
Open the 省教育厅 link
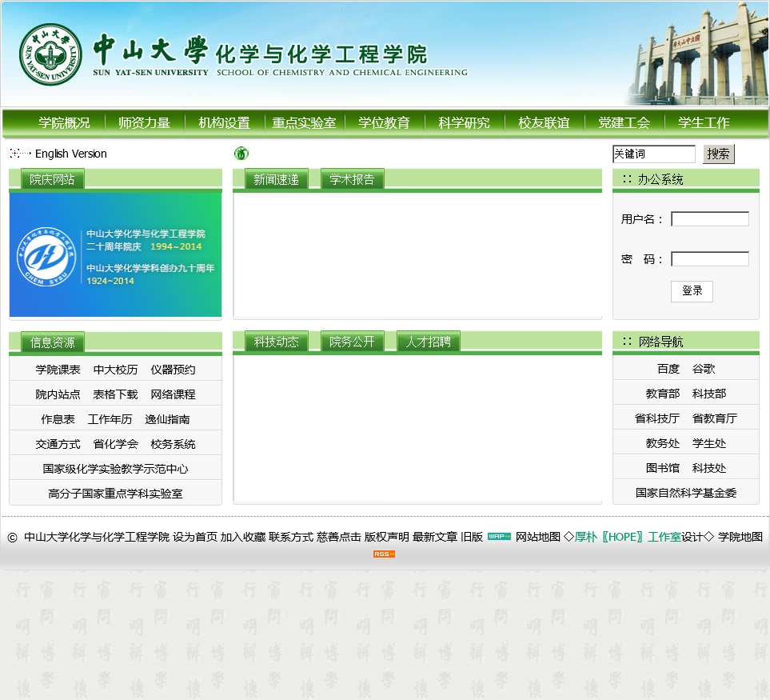coord(715,418)
